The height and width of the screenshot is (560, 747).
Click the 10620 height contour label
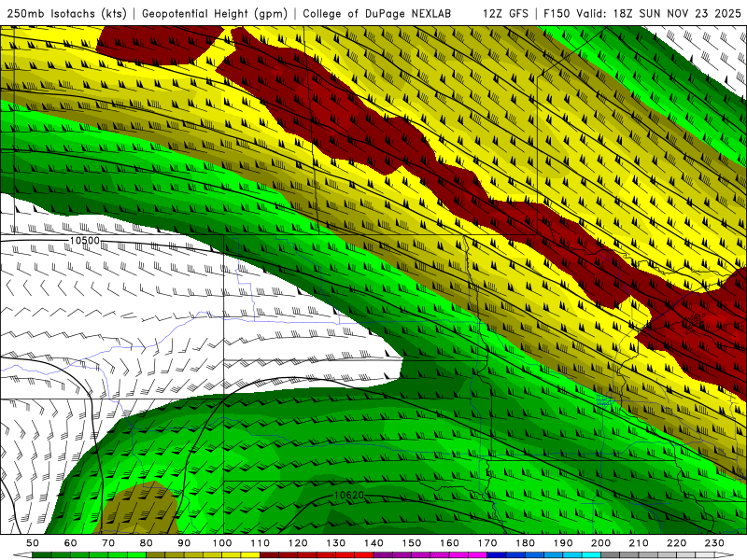tap(348, 496)
